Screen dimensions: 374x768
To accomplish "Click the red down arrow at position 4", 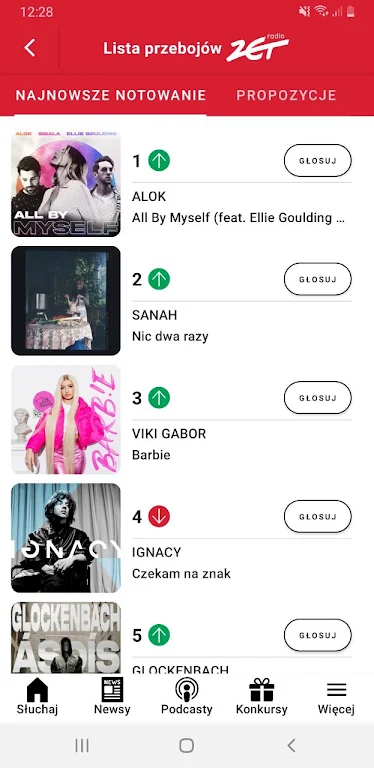I will 159,516.
